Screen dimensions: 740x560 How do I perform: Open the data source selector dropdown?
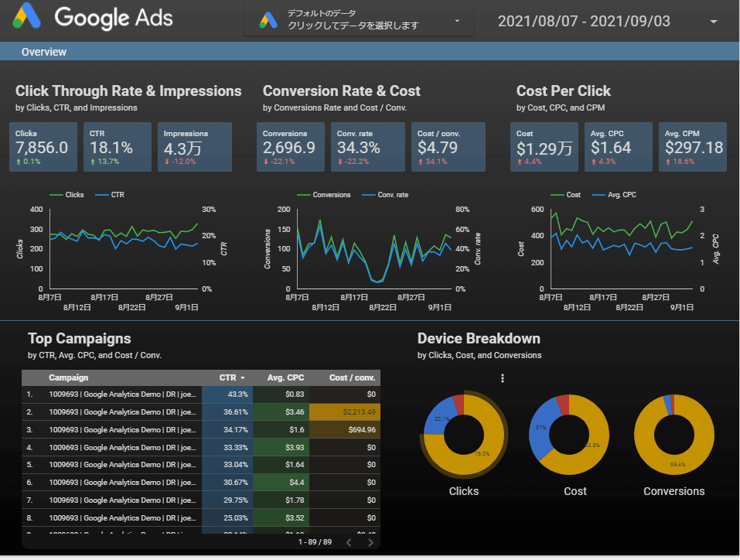[x=359, y=20]
